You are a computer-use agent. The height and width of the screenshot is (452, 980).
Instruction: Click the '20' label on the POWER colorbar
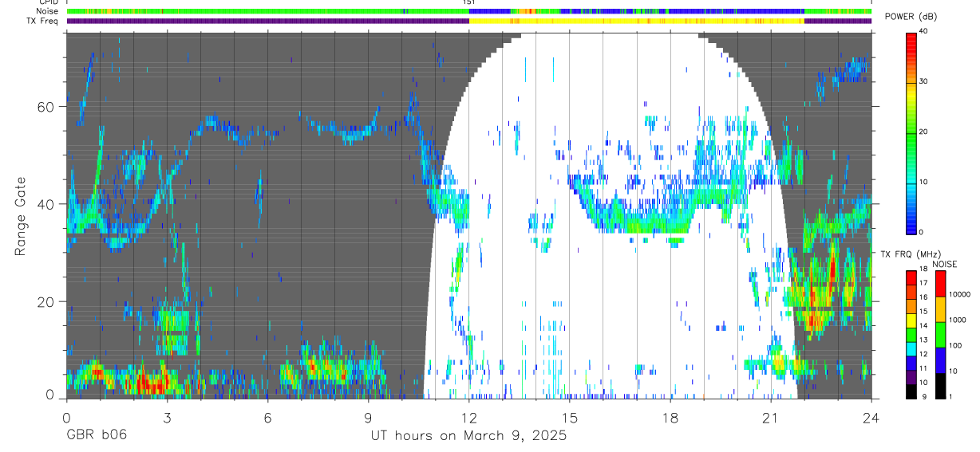click(924, 132)
